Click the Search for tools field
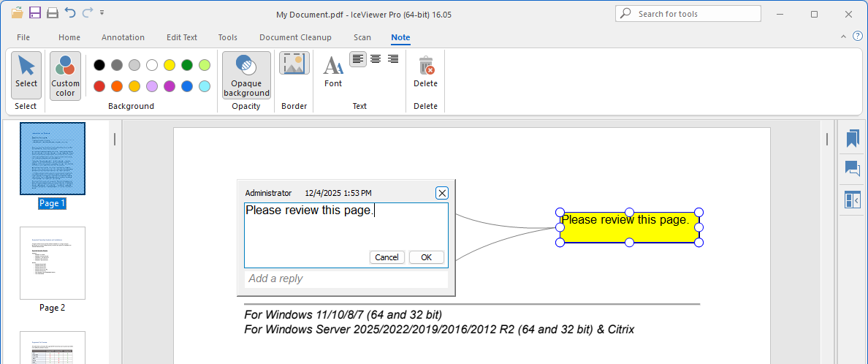The width and height of the screenshot is (868, 364). click(x=688, y=14)
